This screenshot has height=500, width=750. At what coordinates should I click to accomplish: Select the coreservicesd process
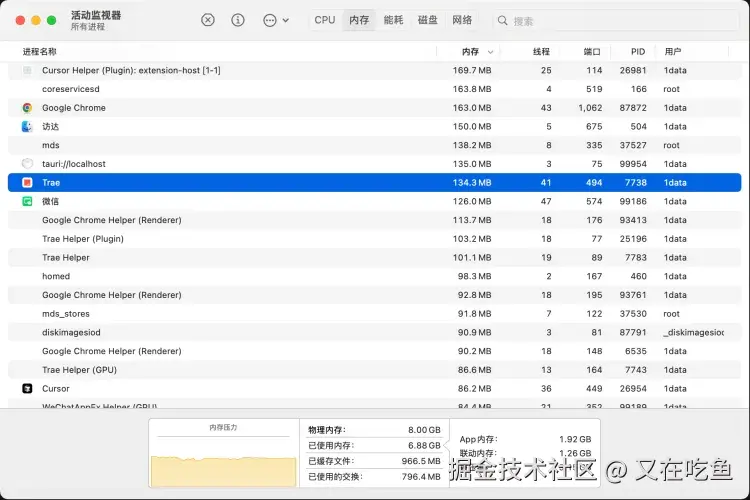tap(375, 89)
